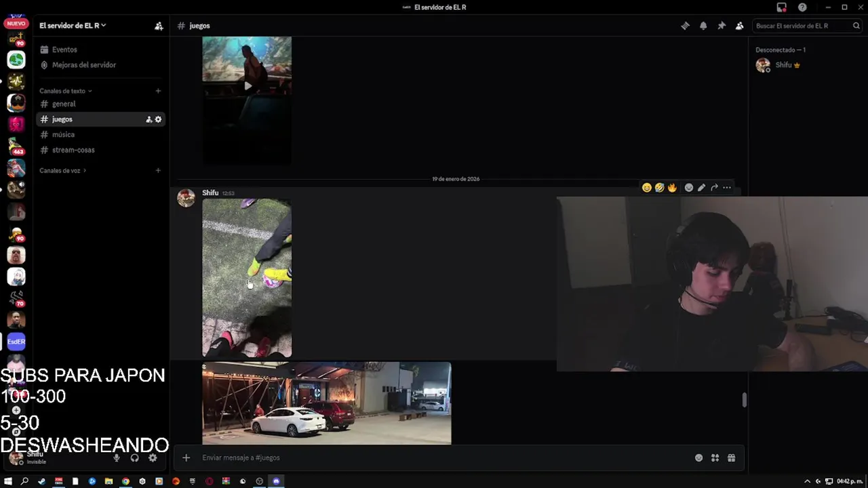The width and height of the screenshot is (868, 488).
Task: Click Shifu's username in the message
Action: [x=210, y=193]
